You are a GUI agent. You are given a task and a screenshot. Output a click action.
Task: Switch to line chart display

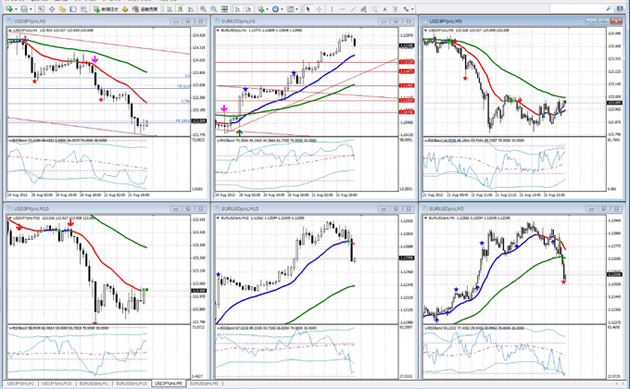[x=190, y=9]
